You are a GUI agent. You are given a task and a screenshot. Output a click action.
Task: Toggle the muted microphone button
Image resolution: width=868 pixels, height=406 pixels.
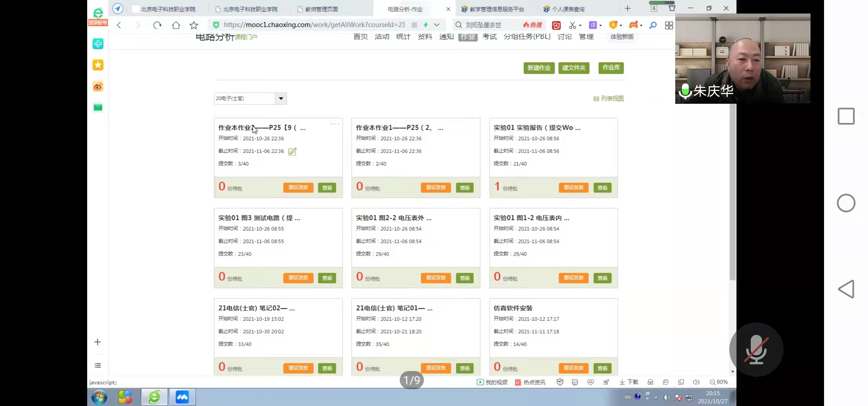(756, 349)
